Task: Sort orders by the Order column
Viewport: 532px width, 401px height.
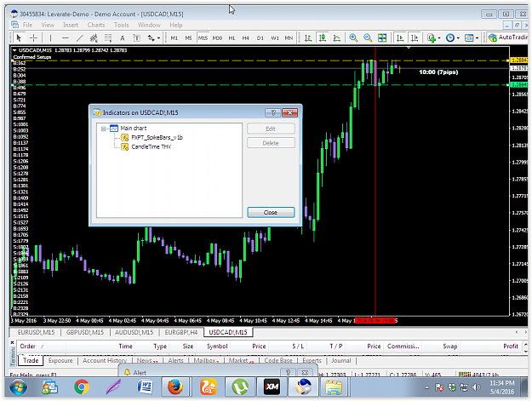Action: 41,347
